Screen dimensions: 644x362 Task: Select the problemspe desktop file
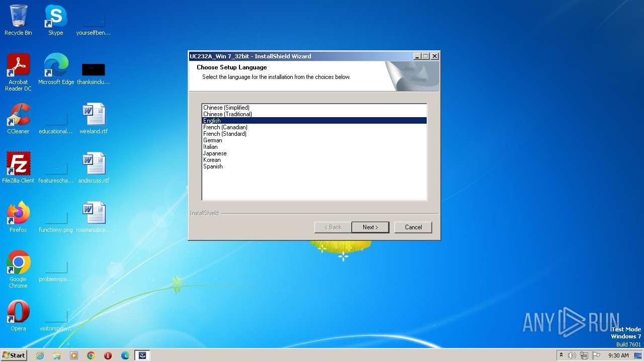[56, 269]
